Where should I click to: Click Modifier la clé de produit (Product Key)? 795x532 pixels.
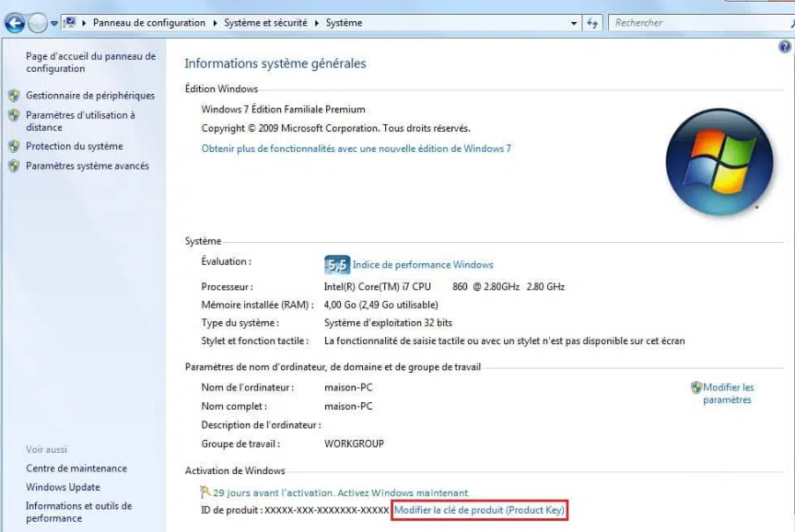click(481, 508)
